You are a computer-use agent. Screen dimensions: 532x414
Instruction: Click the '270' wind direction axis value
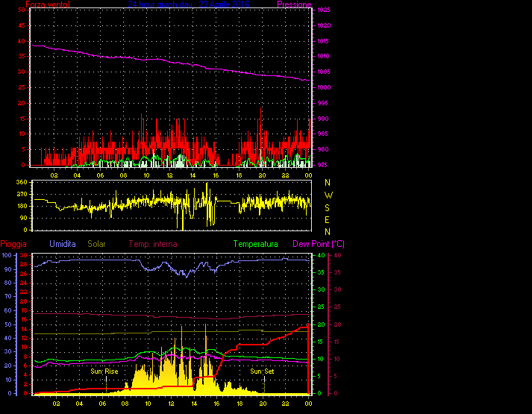coord(22,194)
